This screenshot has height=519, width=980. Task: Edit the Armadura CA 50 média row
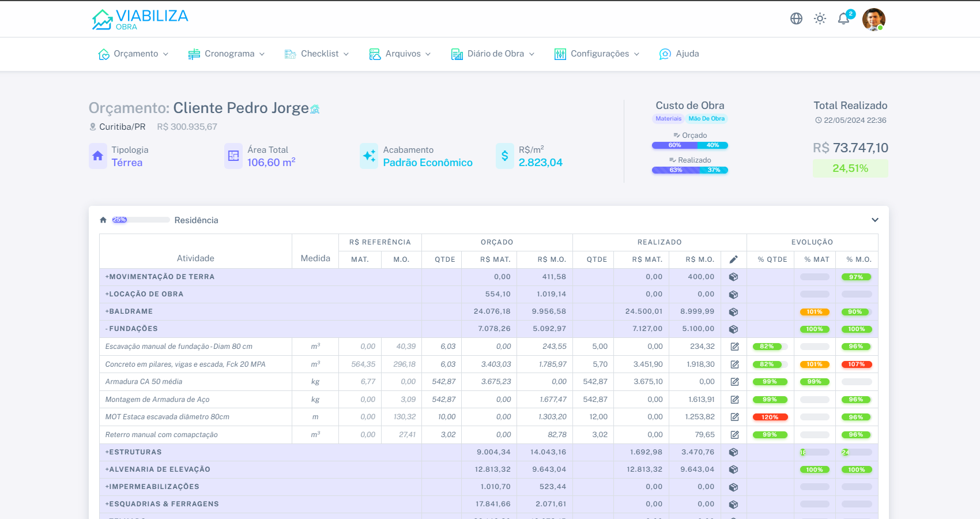coord(734,382)
